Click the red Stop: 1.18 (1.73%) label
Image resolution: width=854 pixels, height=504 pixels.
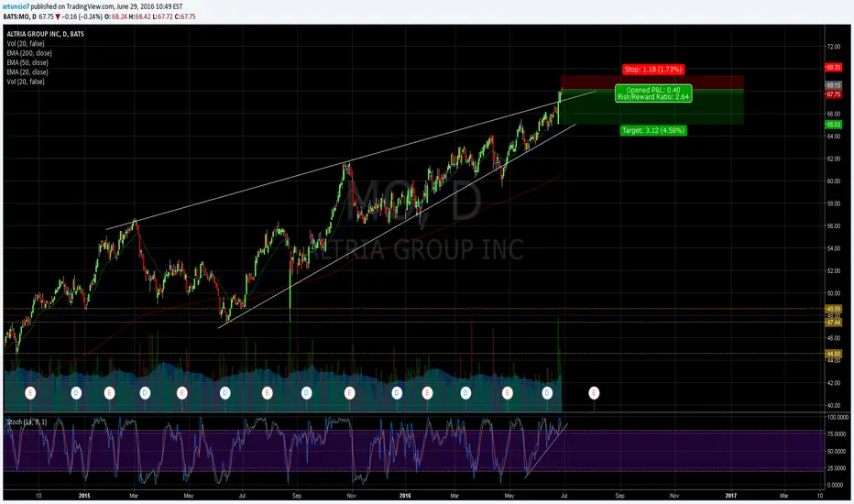coord(653,70)
